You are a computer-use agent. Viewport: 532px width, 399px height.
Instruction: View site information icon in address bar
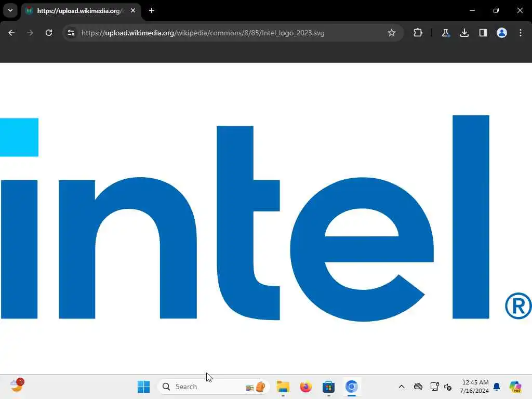pos(71,33)
